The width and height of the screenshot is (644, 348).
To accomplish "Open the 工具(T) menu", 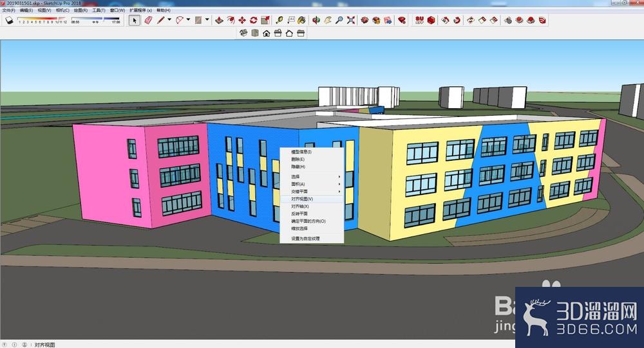I will (99, 10).
